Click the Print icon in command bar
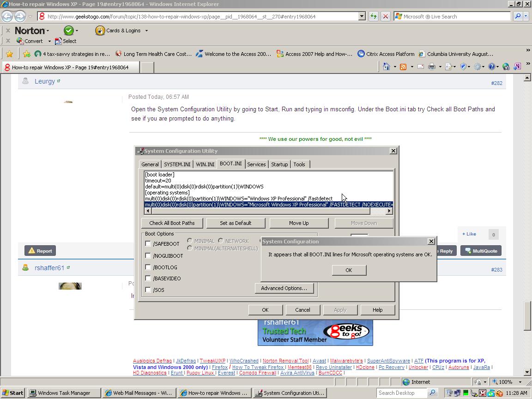 432,67
